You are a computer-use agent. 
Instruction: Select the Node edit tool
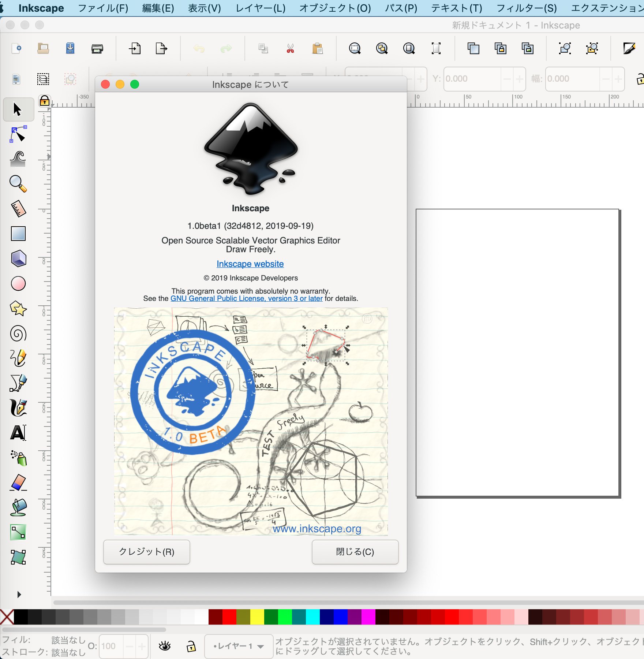coord(18,134)
